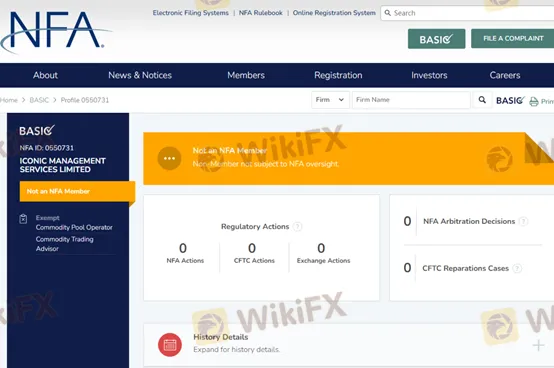The height and width of the screenshot is (368, 554).
Task: Click the NFA Arbitration Decisions label
Action: click(x=469, y=221)
